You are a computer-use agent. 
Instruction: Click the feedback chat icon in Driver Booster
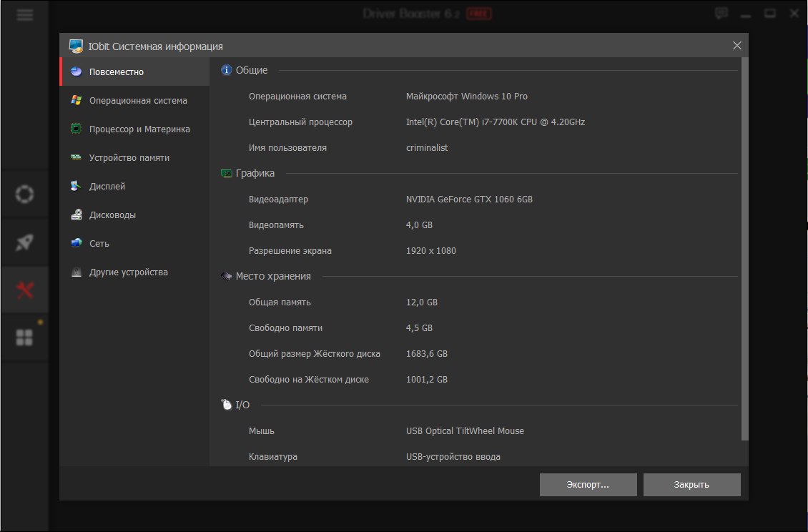click(721, 14)
